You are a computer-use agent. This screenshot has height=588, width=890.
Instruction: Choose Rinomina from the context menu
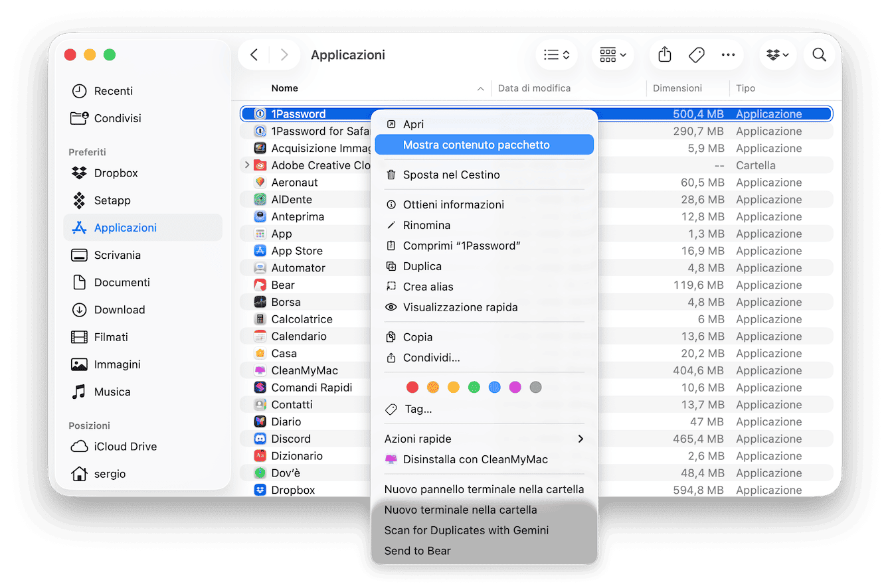click(484, 226)
